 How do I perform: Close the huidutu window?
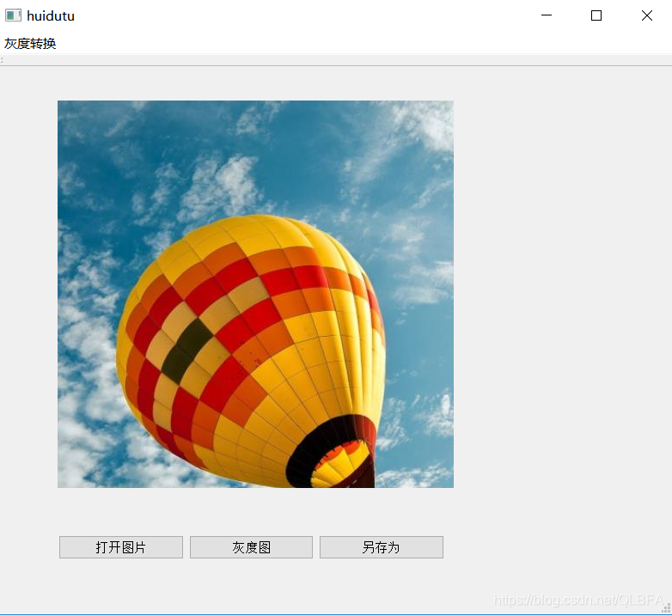(x=647, y=15)
